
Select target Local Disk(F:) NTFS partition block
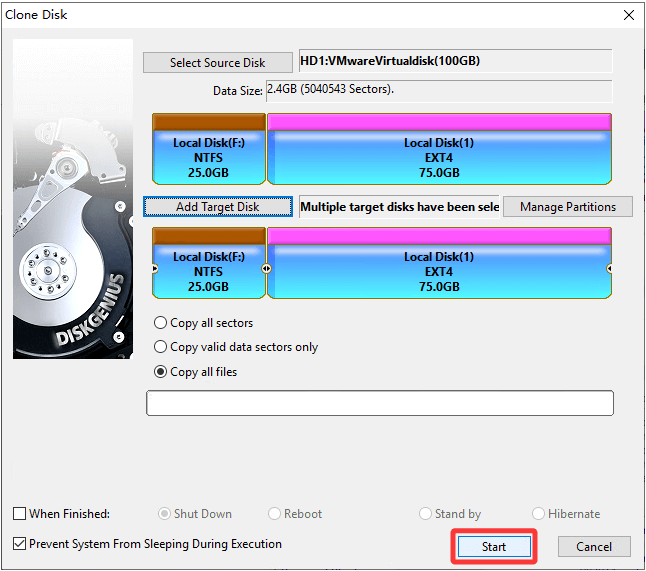(x=208, y=271)
